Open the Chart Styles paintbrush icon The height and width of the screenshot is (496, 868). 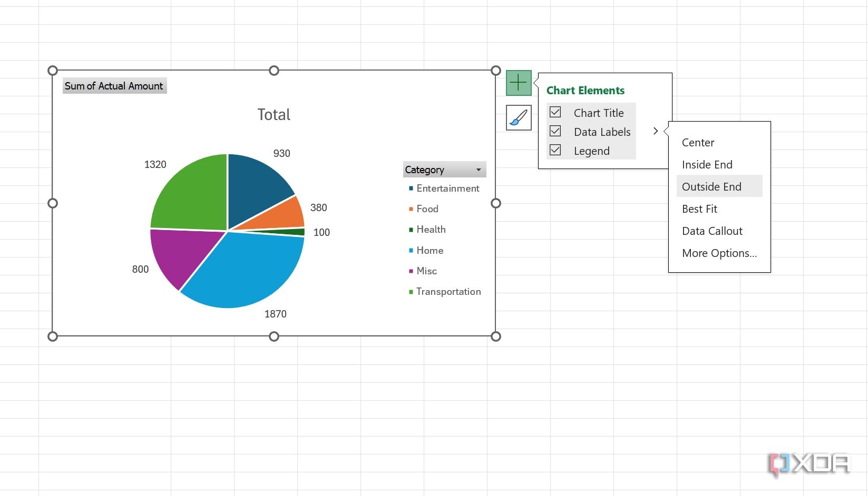(518, 117)
